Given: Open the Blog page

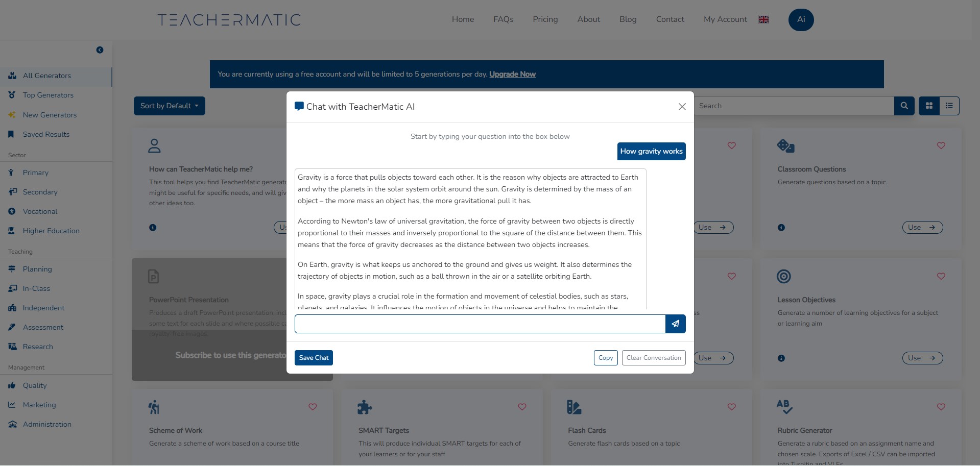Looking at the screenshot, I should [x=628, y=19].
